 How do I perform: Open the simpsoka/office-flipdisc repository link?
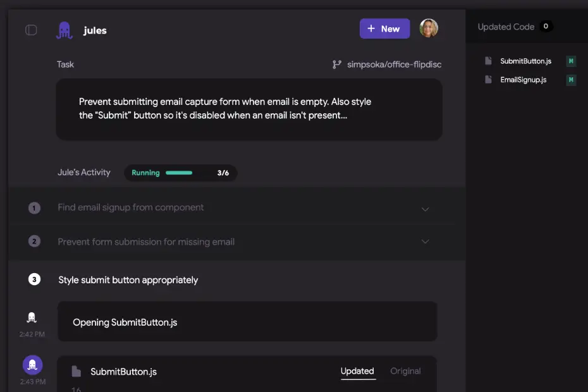click(x=394, y=64)
